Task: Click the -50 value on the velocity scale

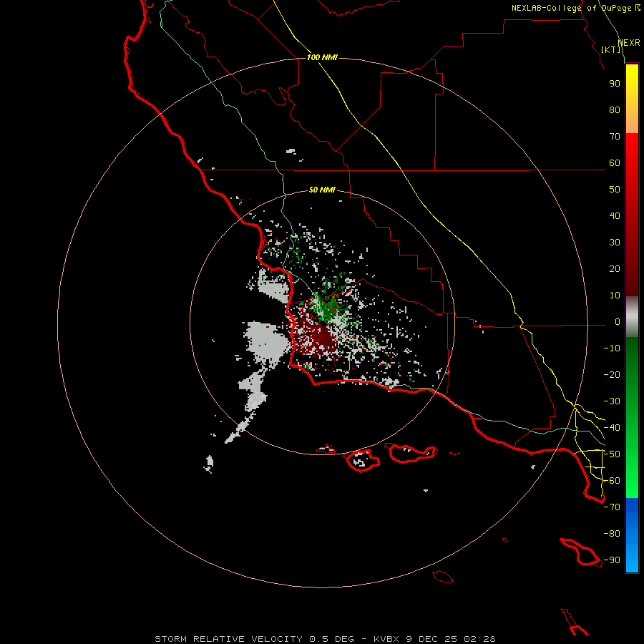Action: click(x=612, y=454)
